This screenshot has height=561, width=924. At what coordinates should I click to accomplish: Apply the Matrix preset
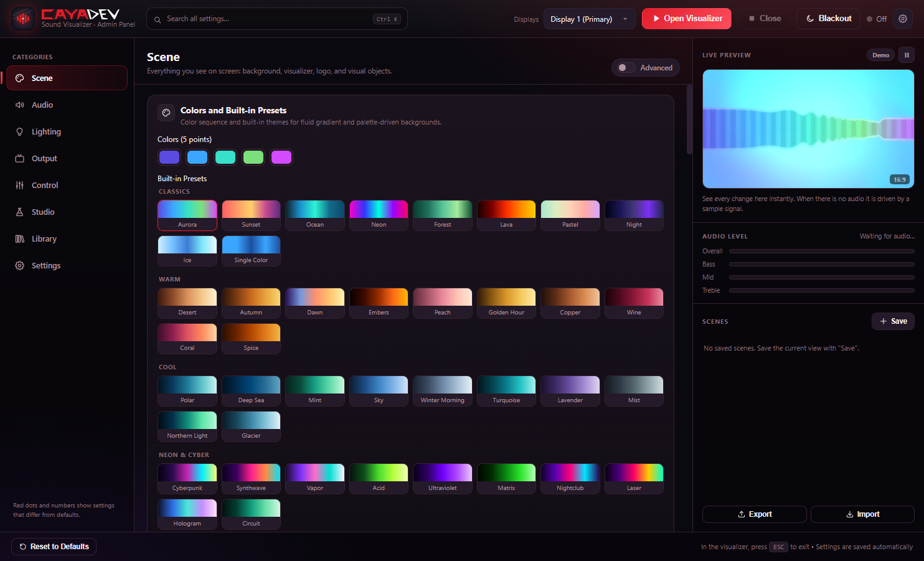coord(506,479)
